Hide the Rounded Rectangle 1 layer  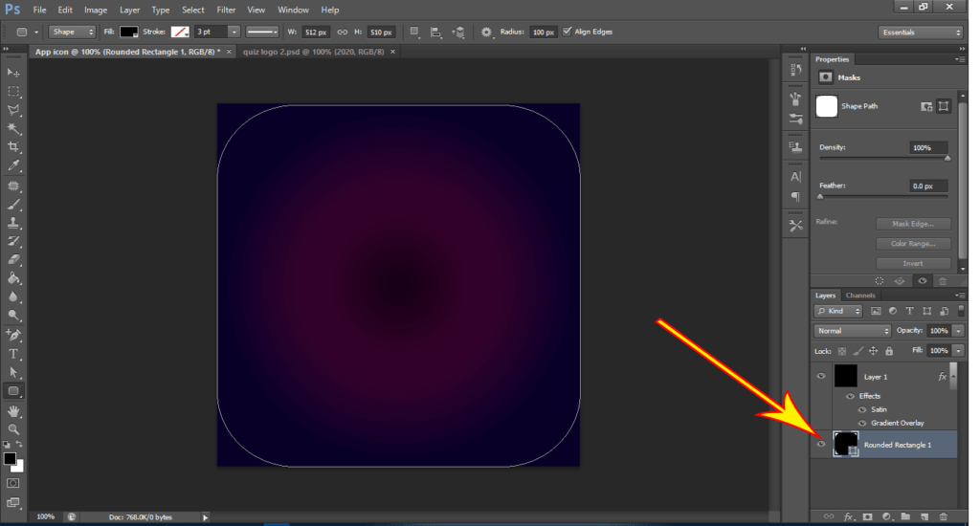coord(821,444)
